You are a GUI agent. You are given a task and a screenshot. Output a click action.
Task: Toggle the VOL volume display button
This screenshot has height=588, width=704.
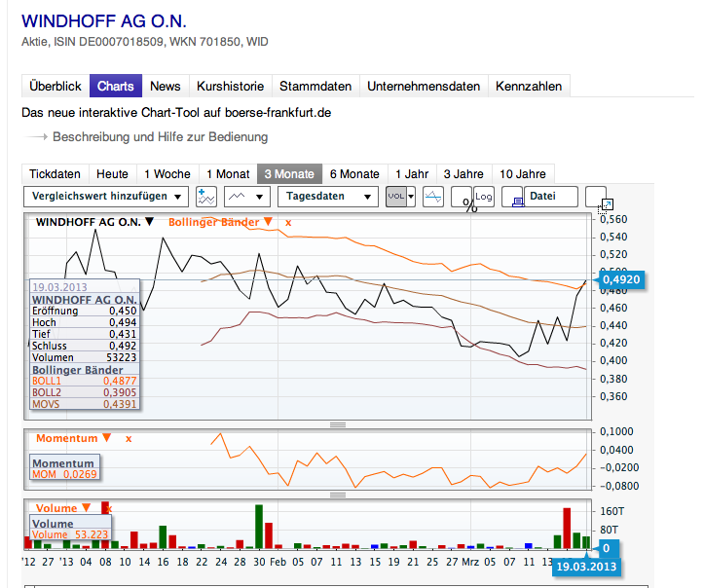[x=396, y=197]
